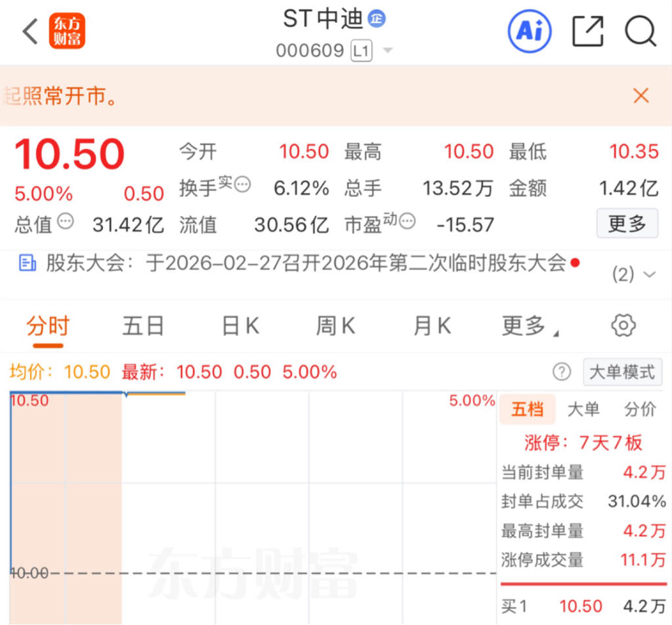672x625 pixels.
Task: Tap the 涨停成交量 11.1万 row
Action: pyautogui.click(x=583, y=560)
